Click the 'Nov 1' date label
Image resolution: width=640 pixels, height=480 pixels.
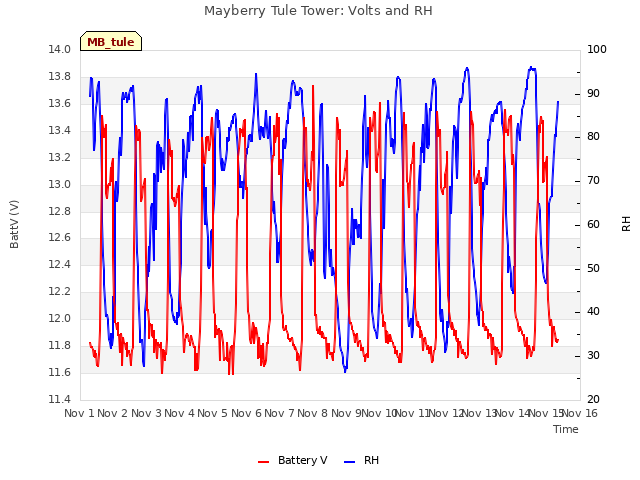pos(80,413)
